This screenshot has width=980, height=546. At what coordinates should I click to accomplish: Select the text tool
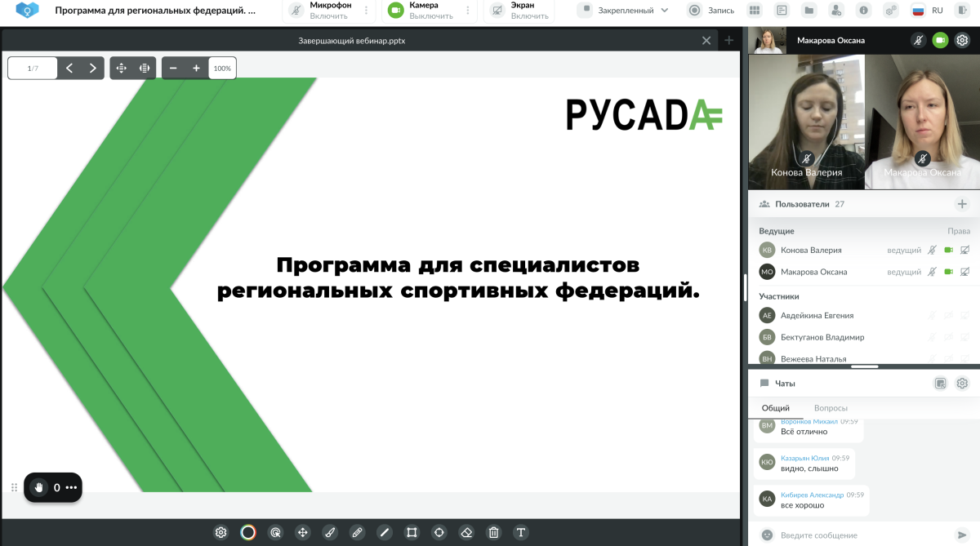[x=521, y=532]
